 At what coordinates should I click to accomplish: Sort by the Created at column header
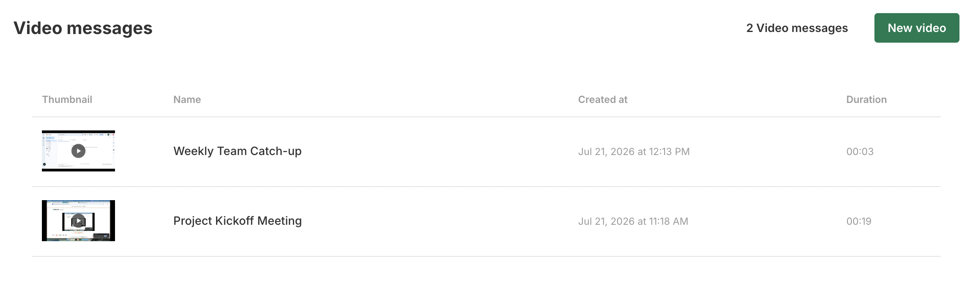(x=603, y=100)
